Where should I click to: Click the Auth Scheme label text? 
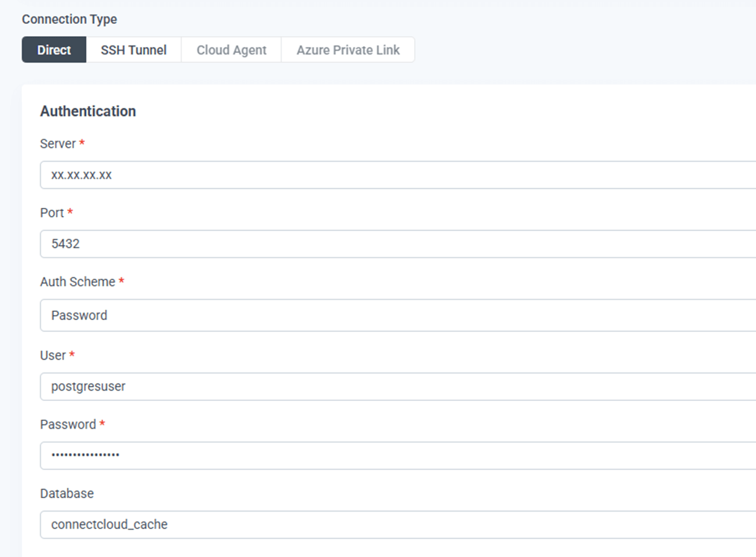tap(77, 282)
